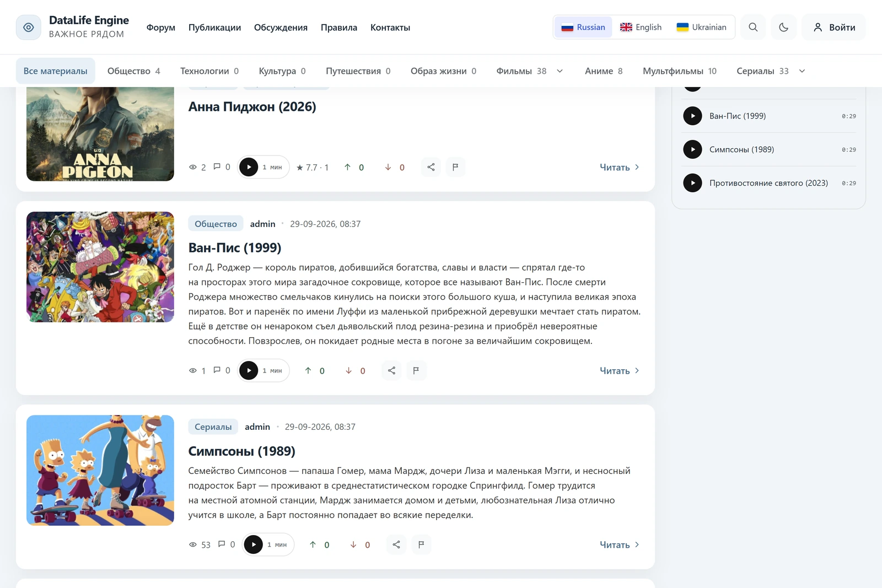Play audio for Анна Пиджон article
Screen dimensions: 882x588
coord(249,167)
